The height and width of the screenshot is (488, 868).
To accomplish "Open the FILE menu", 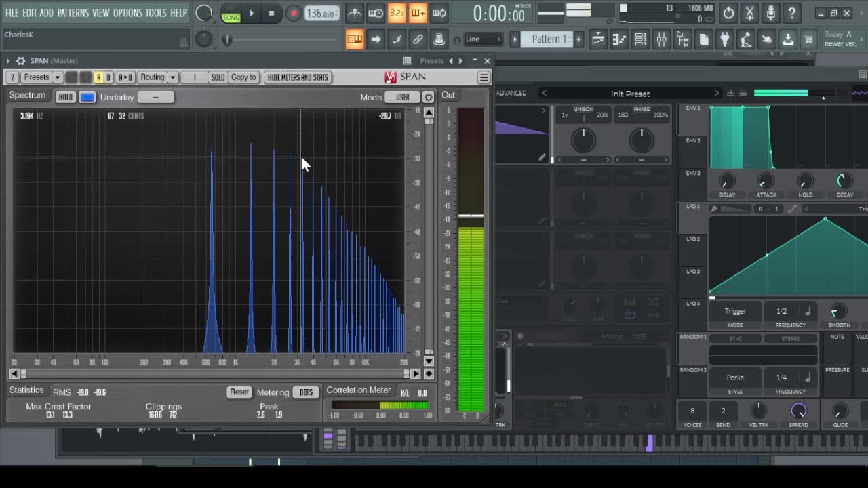I will click(x=12, y=13).
